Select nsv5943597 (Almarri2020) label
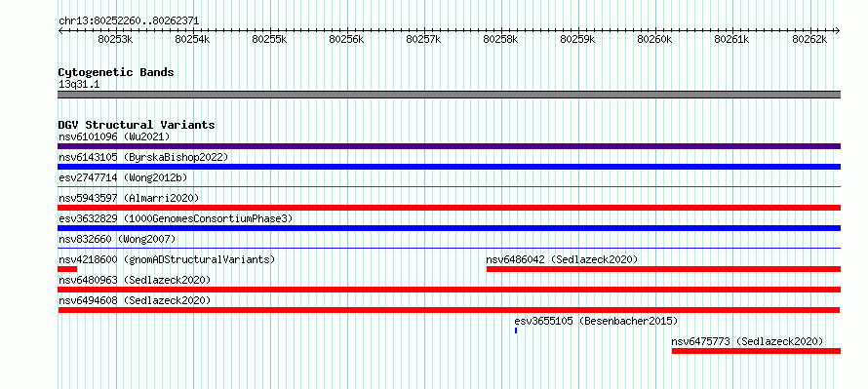868x389 pixels. [129, 198]
